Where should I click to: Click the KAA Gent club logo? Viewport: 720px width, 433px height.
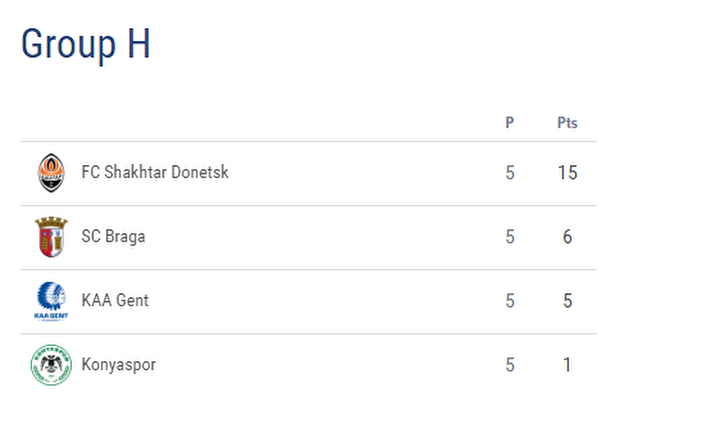point(51,301)
